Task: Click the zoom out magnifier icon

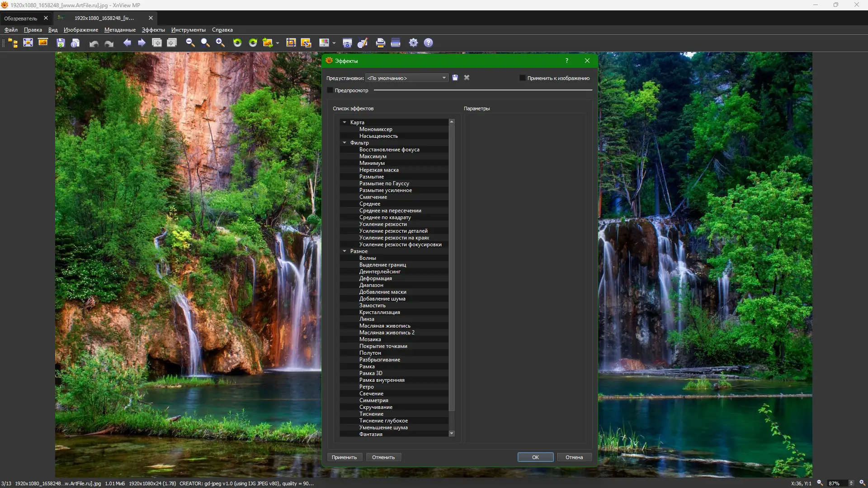Action: 190,42
